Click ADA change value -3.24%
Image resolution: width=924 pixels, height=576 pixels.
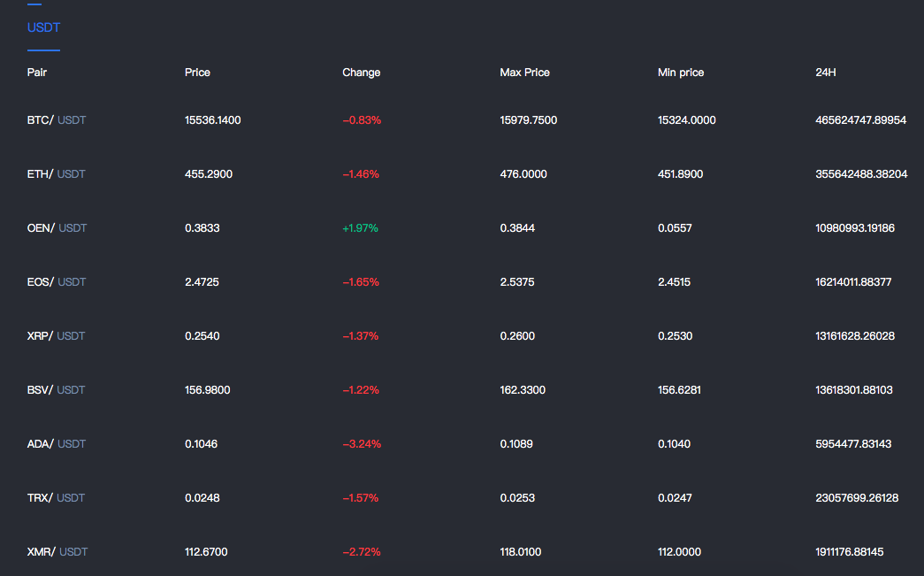click(362, 444)
